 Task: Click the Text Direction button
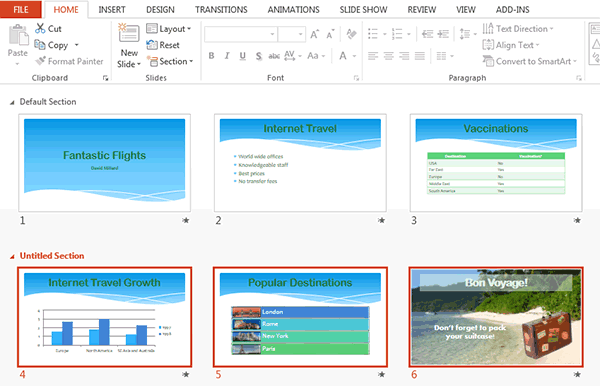518,29
